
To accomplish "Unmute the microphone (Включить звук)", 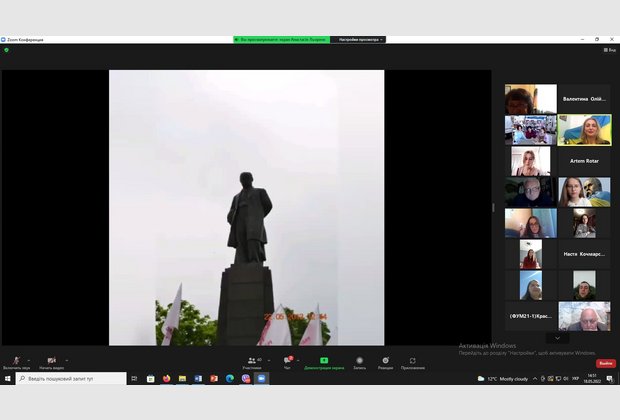I will pyautogui.click(x=15, y=361).
